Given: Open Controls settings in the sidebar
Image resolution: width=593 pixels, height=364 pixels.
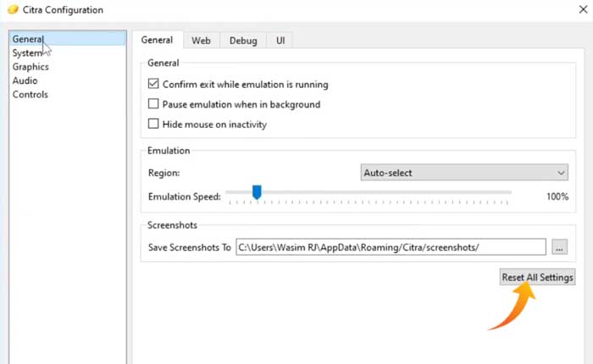Looking at the screenshot, I should coord(30,95).
